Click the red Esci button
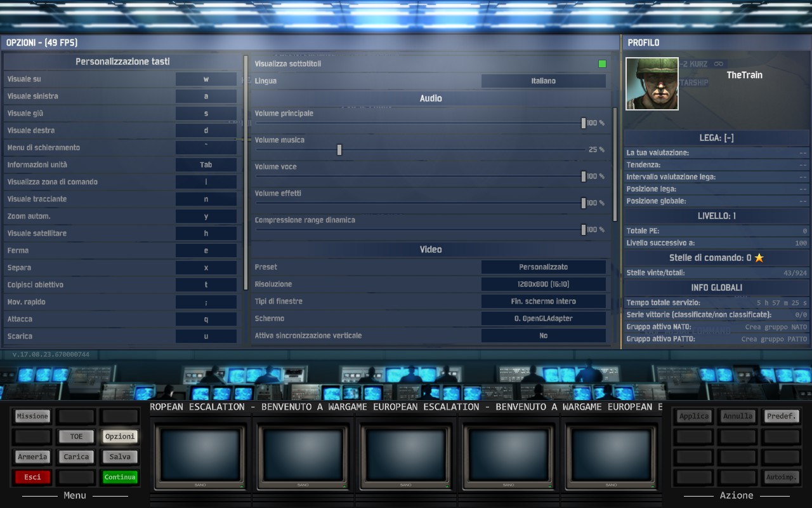This screenshot has width=812, height=508. 32,478
